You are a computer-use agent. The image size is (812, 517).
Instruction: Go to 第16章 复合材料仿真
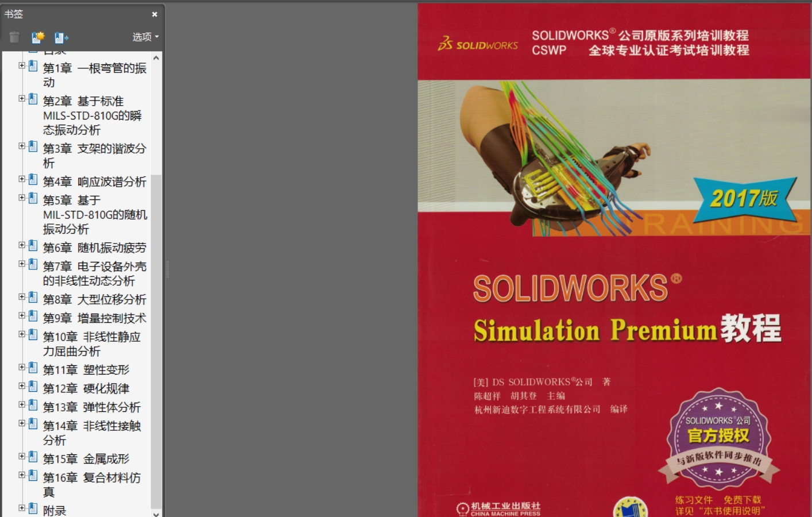[x=92, y=484]
